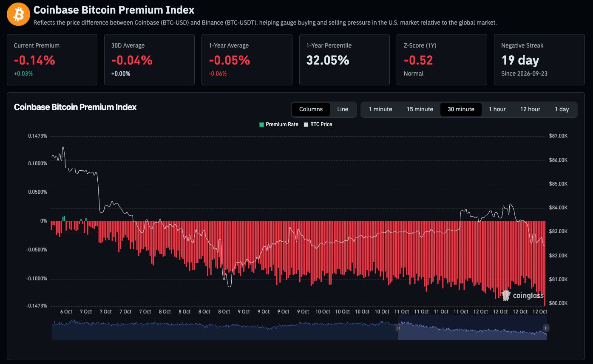593x364 pixels.
Task: Click the "1-Year Average" card label
Action: coord(229,45)
